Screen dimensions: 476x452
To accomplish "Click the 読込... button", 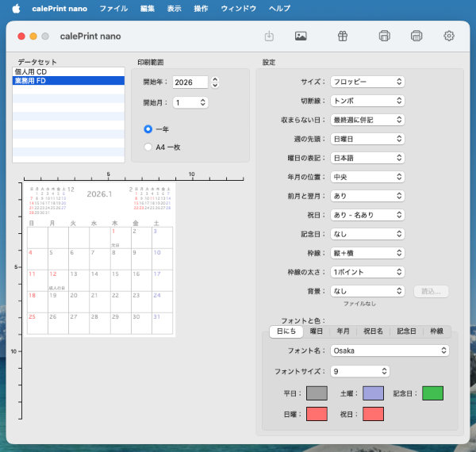I will (x=431, y=291).
